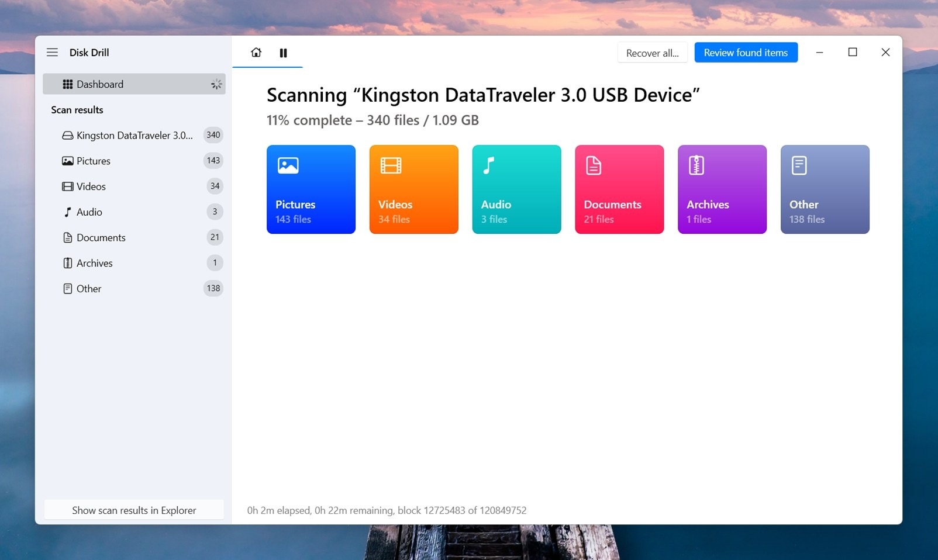Open the hamburger menu next to Disk Drill
Viewport: 938px width, 560px height.
[52, 52]
